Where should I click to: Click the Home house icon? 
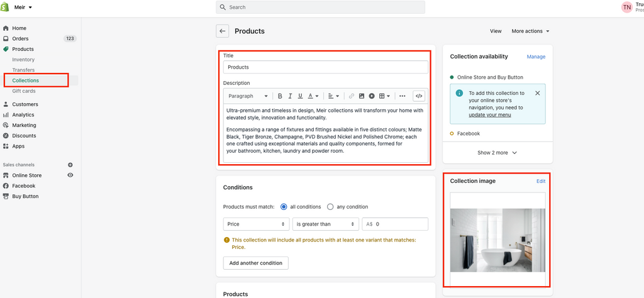(6, 28)
